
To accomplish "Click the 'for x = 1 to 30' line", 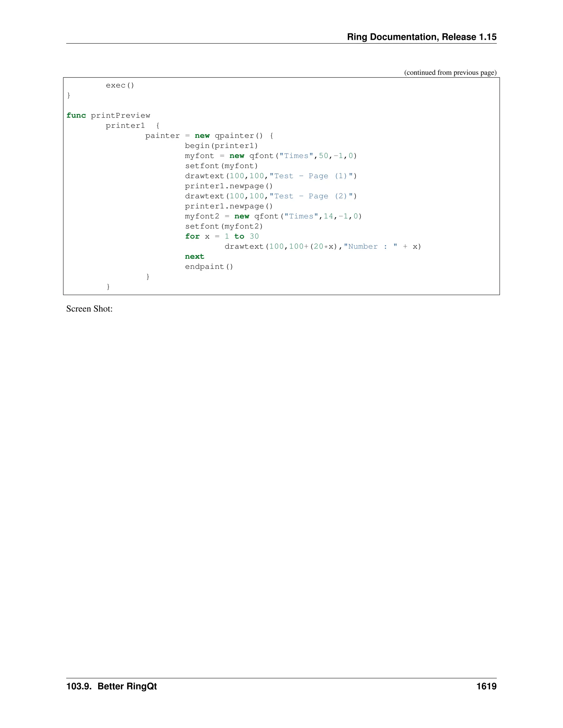I will (x=222, y=236).
